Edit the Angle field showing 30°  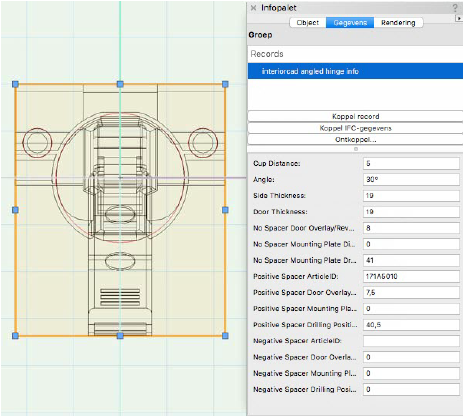click(x=411, y=179)
